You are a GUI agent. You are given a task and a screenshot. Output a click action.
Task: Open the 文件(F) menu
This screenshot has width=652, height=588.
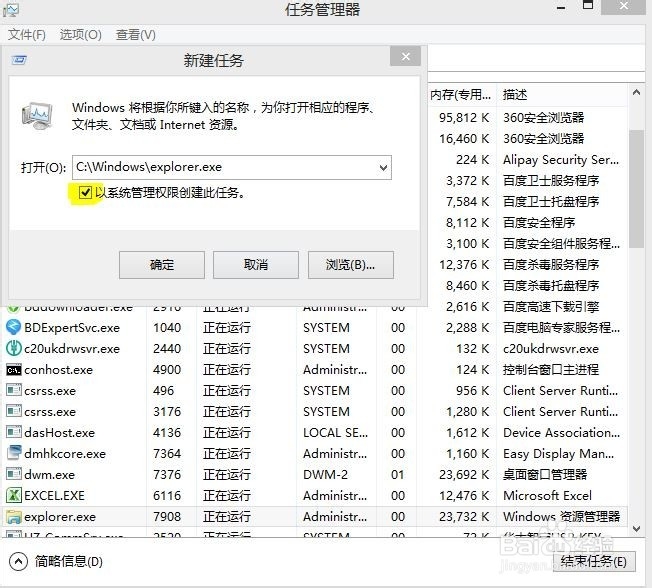[27, 35]
